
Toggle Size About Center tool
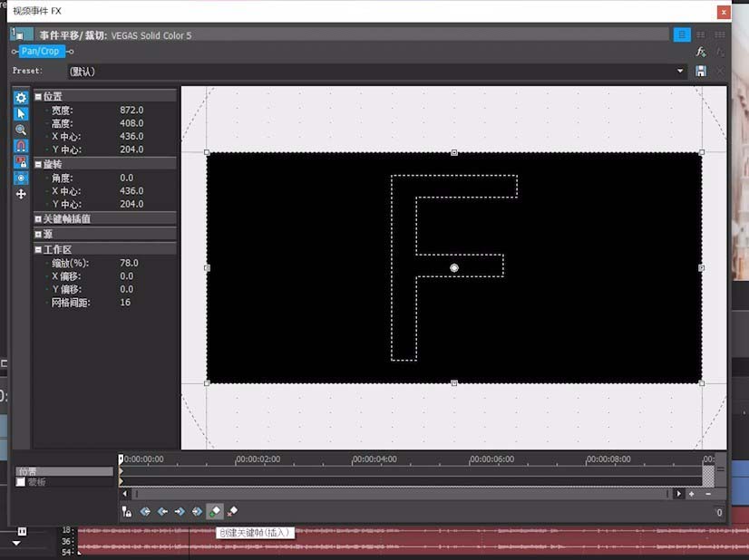point(21,179)
